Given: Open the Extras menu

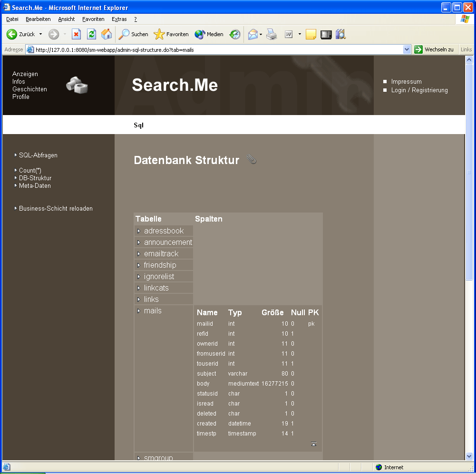Looking at the screenshot, I should point(119,19).
